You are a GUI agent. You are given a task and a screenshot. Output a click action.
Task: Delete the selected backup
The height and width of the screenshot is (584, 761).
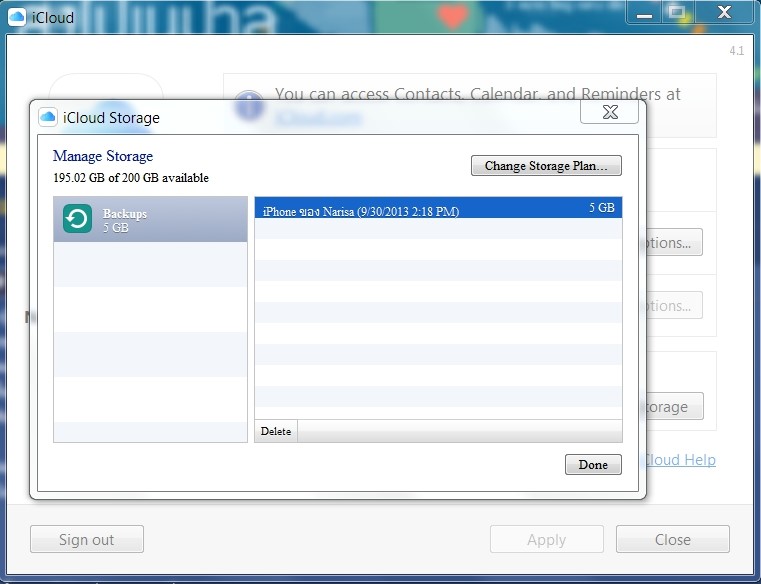[276, 431]
